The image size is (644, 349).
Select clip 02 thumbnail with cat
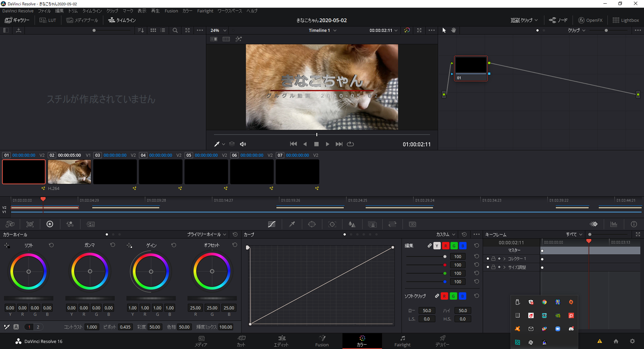point(69,172)
